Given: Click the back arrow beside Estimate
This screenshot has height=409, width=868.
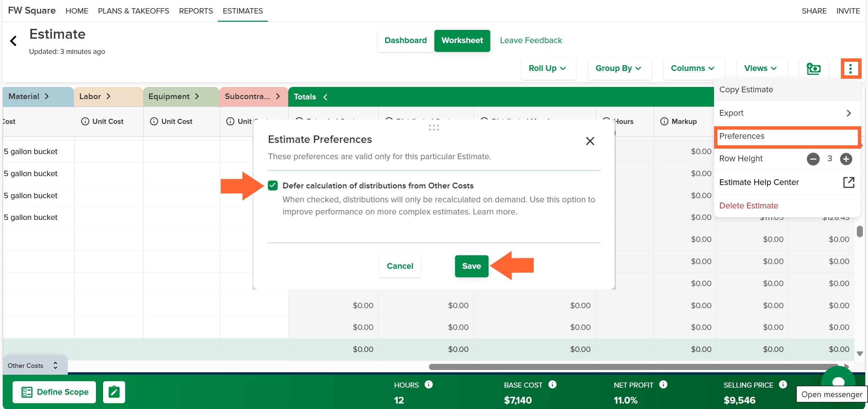Looking at the screenshot, I should 13,41.
